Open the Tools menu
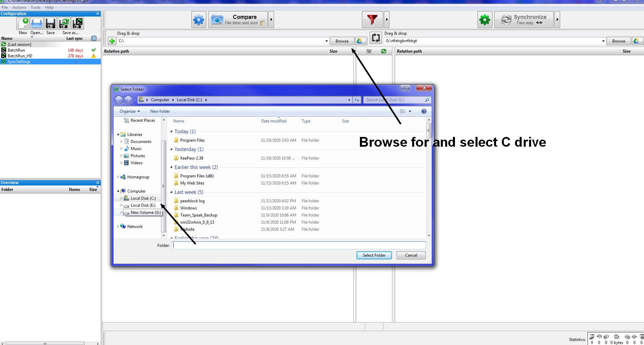 pos(35,7)
